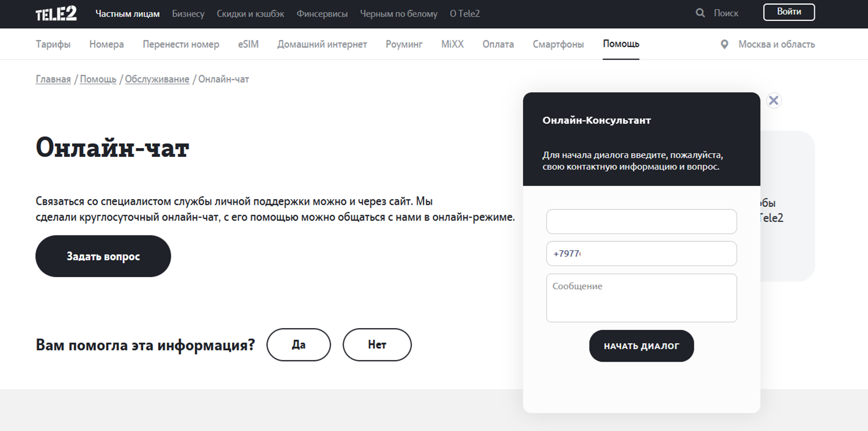Open the MiXX tab
The image size is (868, 431).
pos(453,44)
